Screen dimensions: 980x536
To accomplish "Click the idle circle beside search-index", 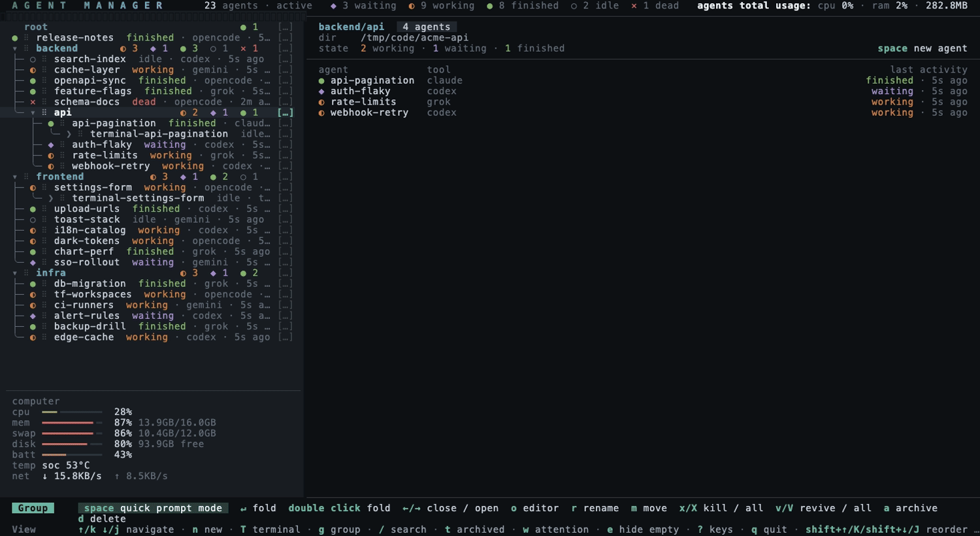I will click(x=33, y=59).
